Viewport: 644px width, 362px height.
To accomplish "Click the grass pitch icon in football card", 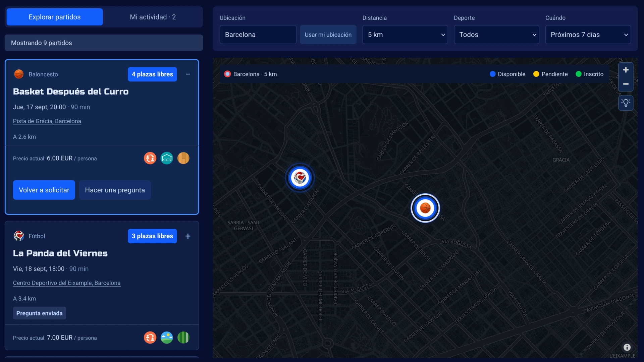I will [183, 338].
